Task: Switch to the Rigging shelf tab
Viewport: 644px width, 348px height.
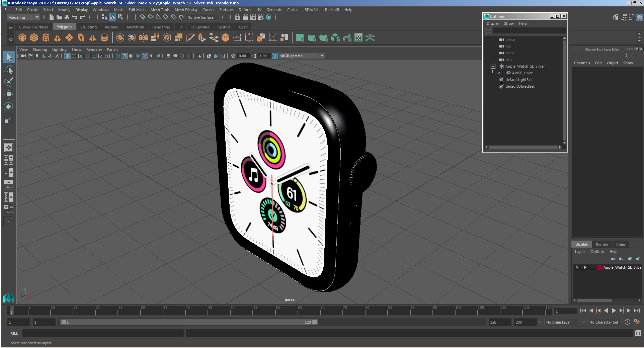Action: tap(111, 27)
